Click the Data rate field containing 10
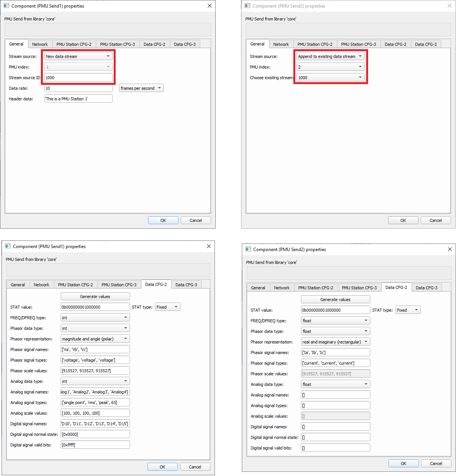This screenshot has width=456, height=476. point(78,88)
